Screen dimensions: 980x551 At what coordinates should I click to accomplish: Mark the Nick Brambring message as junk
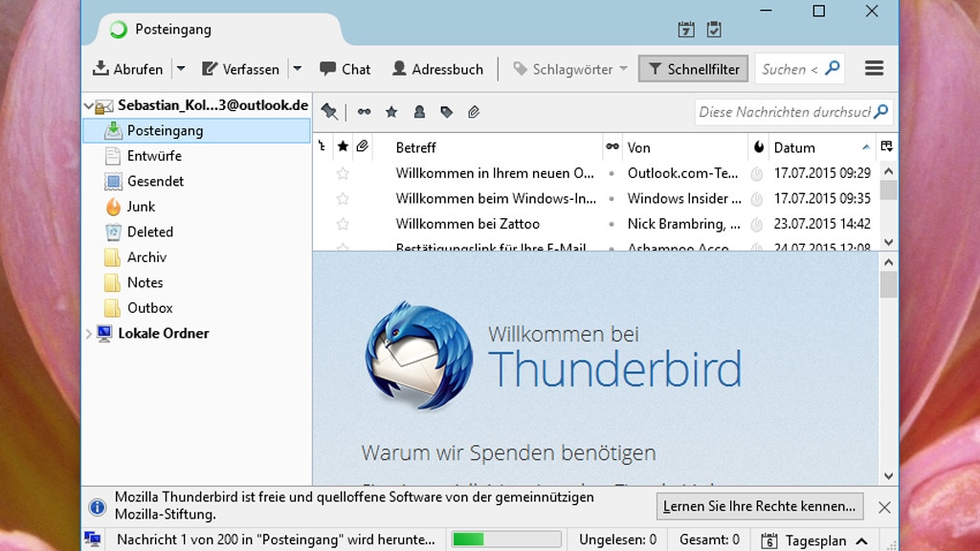(x=757, y=224)
